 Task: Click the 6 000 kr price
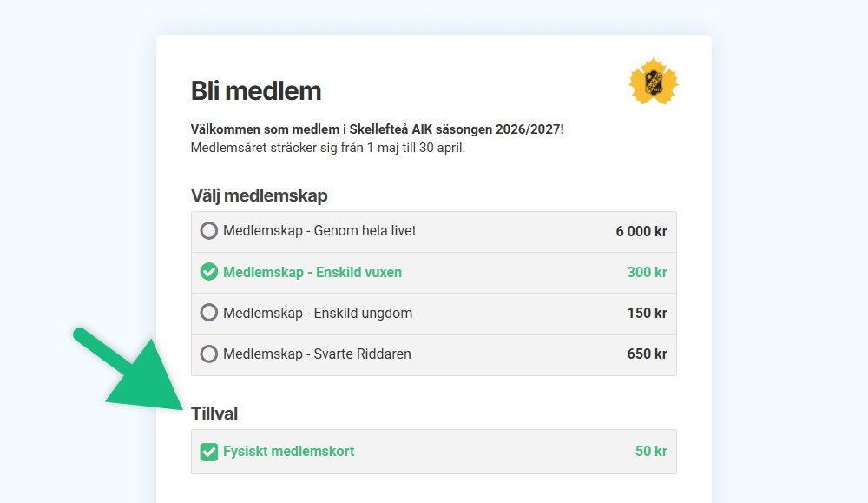click(x=641, y=232)
